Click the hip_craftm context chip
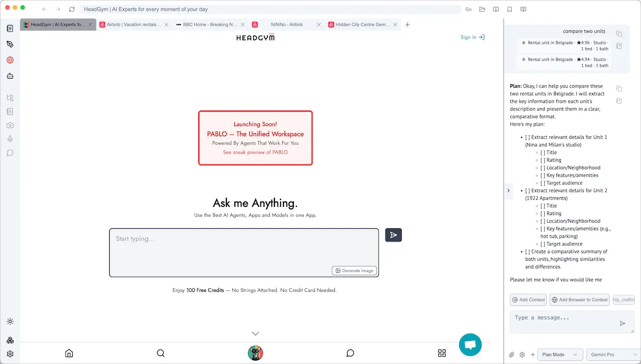Viewport: 641px width, 364px height. pyautogui.click(x=623, y=299)
